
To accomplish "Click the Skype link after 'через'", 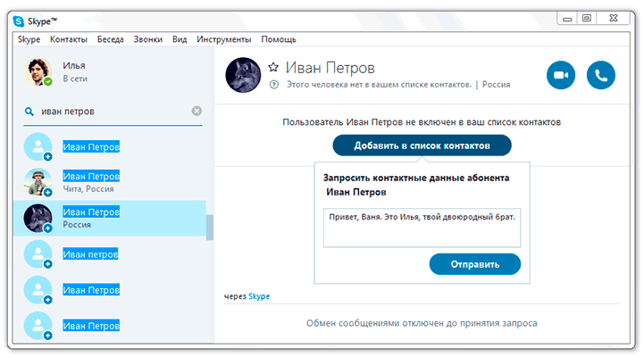I will pyautogui.click(x=259, y=296).
